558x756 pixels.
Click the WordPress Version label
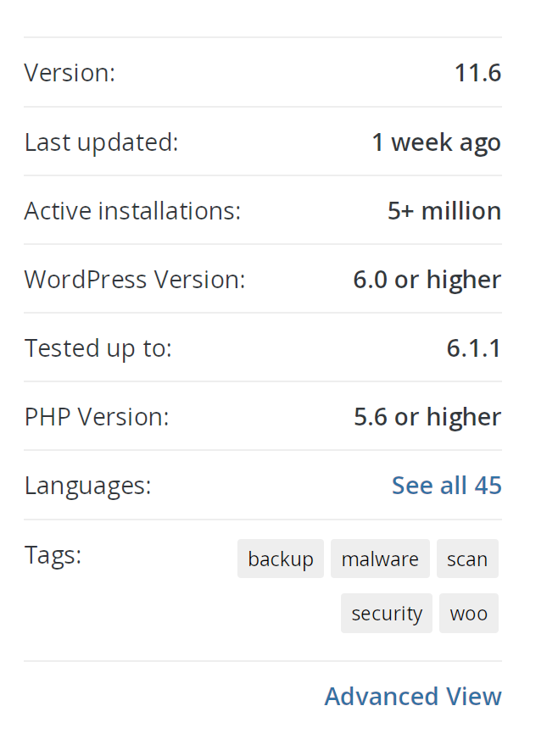(x=134, y=279)
